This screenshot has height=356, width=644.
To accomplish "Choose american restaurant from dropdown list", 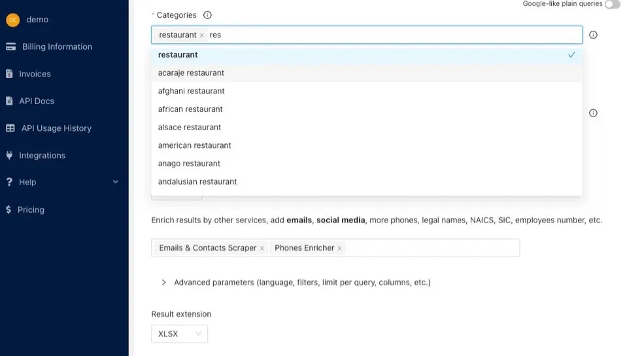I will click(194, 145).
